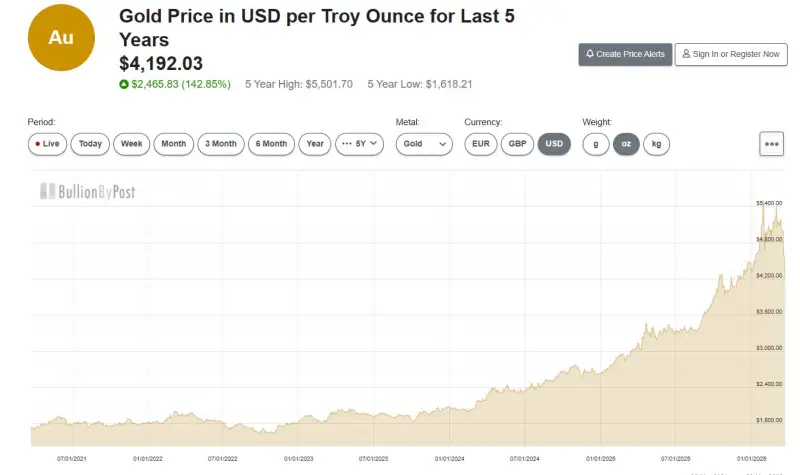Open the Gold metal dropdown

[x=421, y=144]
